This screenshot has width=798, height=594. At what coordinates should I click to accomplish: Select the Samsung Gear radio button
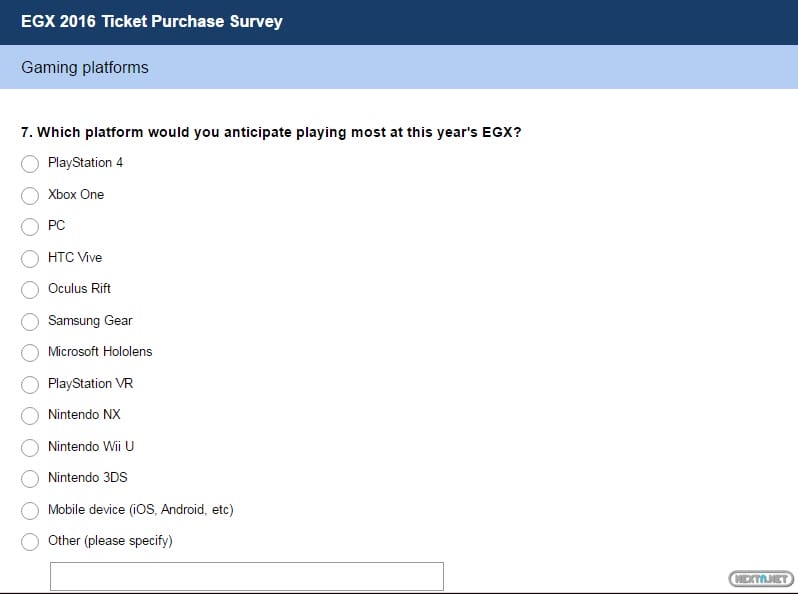[x=30, y=321]
